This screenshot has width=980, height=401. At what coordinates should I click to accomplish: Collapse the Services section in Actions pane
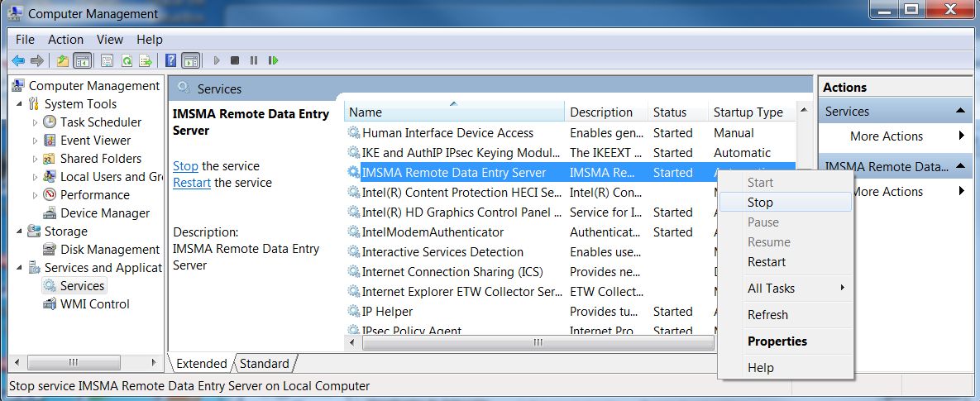click(961, 111)
